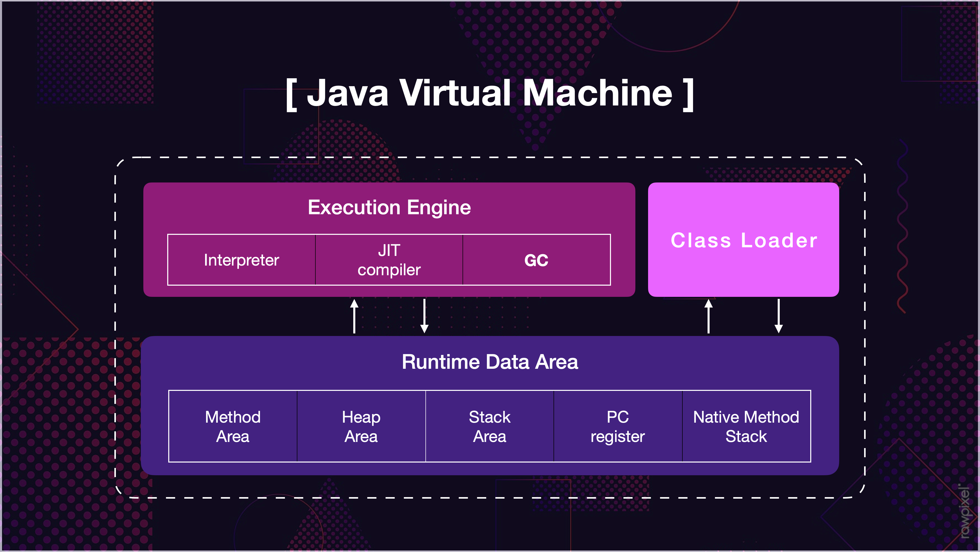Click the down arrow below Execution Engine
The width and height of the screenshot is (980, 552).
424,316
